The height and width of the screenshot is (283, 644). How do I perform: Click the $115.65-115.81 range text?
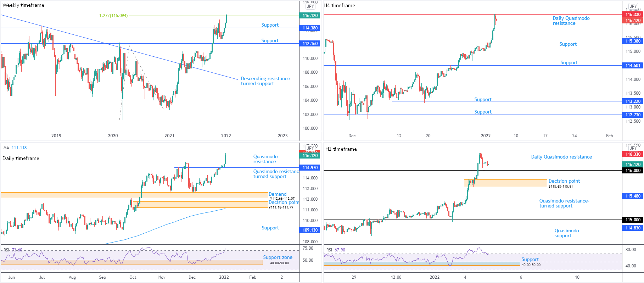point(561,187)
